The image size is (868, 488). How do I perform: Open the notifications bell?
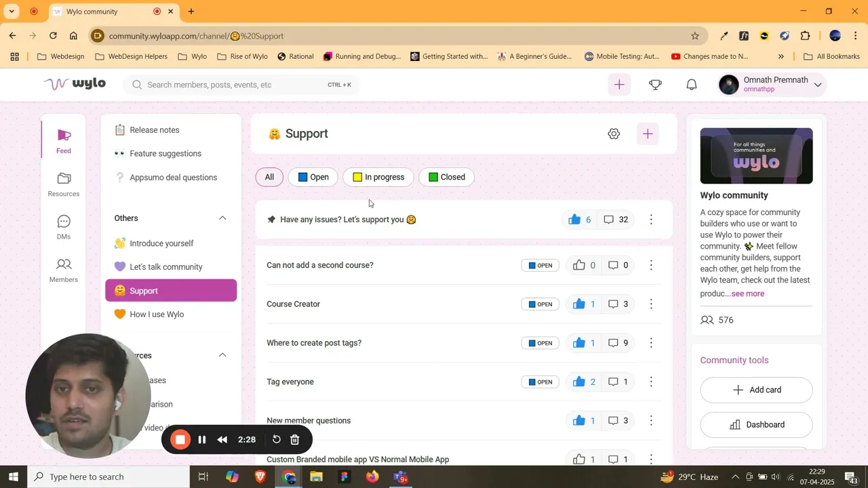[x=692, y=85]
